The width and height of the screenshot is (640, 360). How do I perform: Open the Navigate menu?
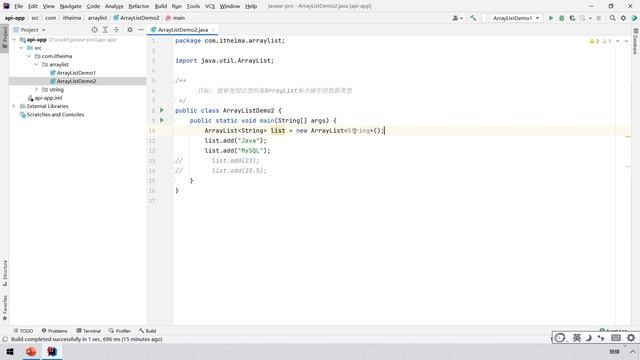tap(70, 6)
